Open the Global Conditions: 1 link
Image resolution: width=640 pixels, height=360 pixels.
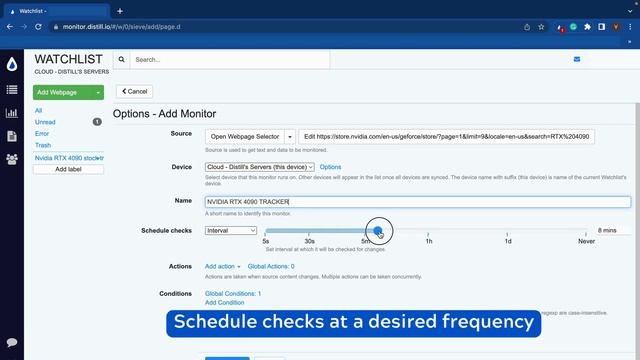pos(233,293)
